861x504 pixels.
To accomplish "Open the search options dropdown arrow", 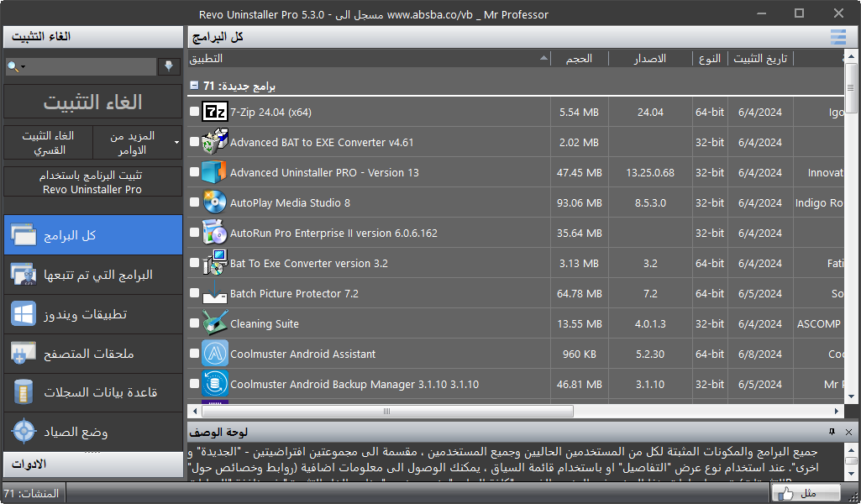I will point(23,67).
